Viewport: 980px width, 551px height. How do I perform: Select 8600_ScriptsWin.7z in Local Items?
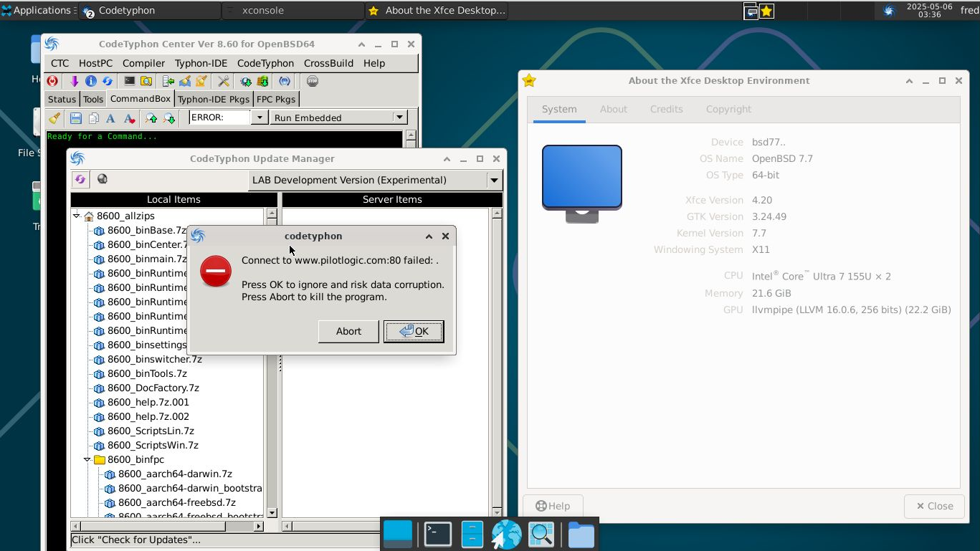pyautogui.click(x=153, y=445)
